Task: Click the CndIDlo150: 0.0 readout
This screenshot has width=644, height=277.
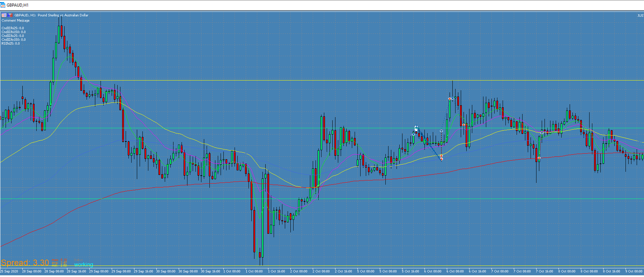Action: pos(14,40)
